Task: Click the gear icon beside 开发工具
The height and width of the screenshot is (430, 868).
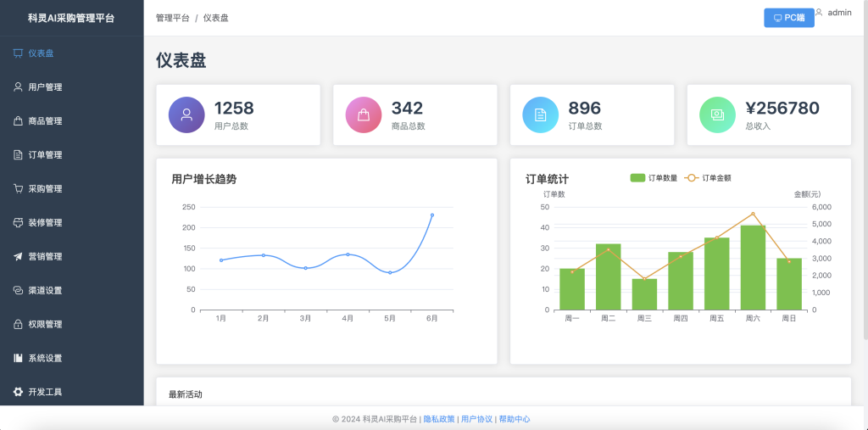Action: 18,393
